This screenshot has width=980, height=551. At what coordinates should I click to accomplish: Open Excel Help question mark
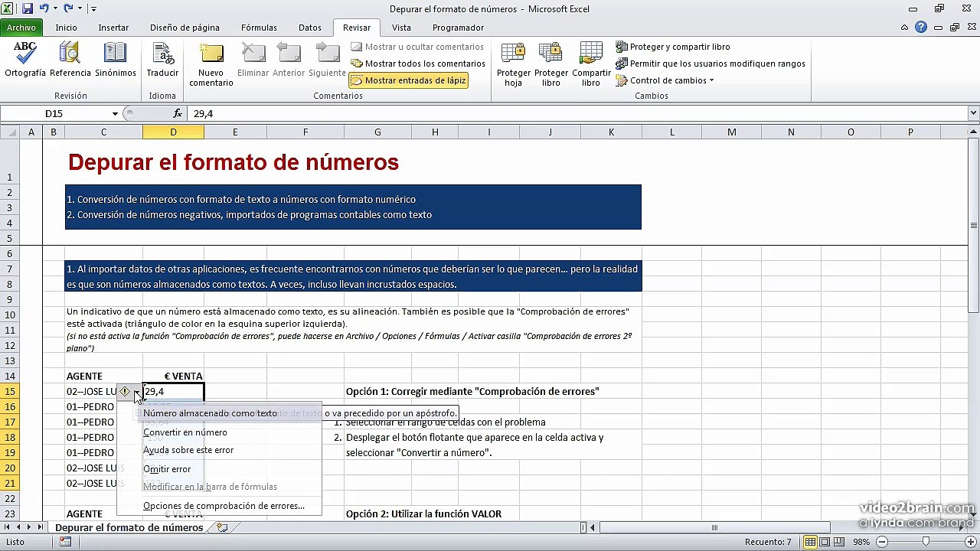coord(921,27)
